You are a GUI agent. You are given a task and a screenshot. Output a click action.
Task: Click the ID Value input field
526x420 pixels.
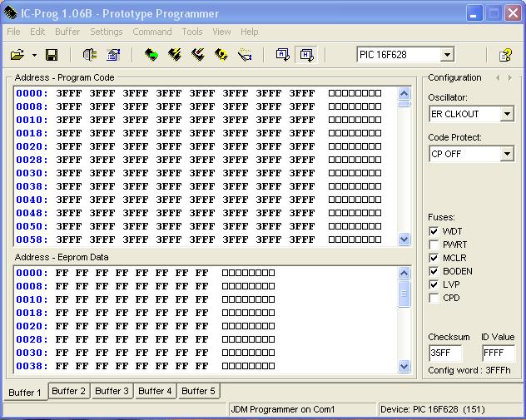pos(498,353)
